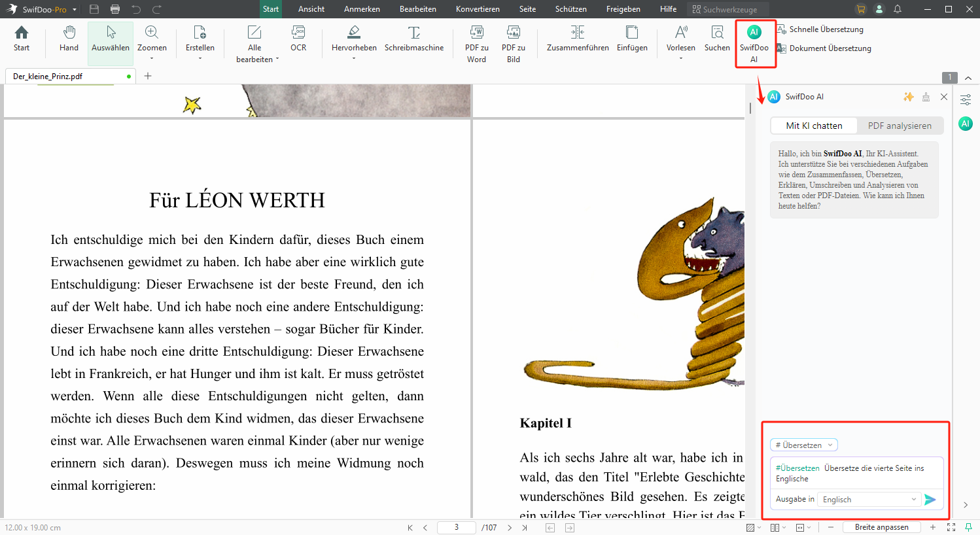
Task: Click the AI prompt text box
Action: (857, 474)
